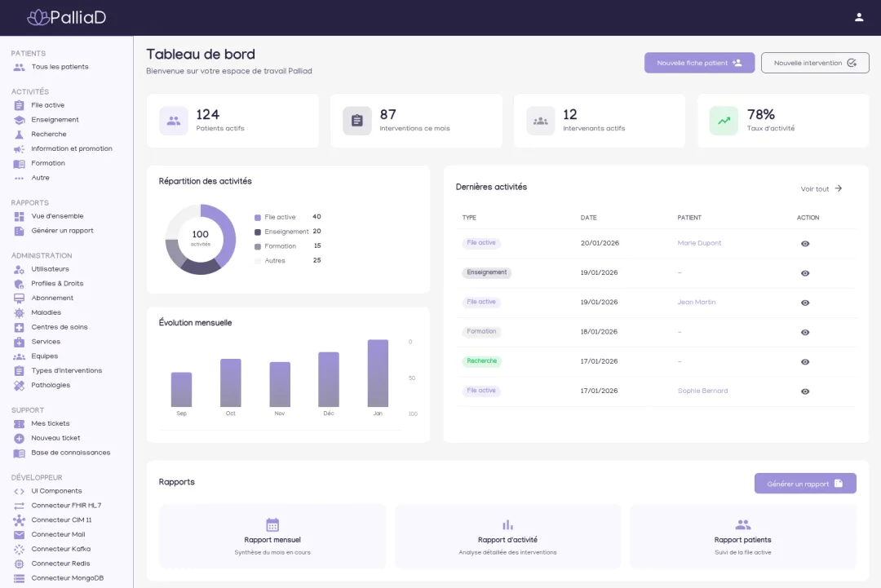881x588 pixels.
Task: Open Connecteur FHIR HL7 menu item
Action: click(x=66, y=506)
